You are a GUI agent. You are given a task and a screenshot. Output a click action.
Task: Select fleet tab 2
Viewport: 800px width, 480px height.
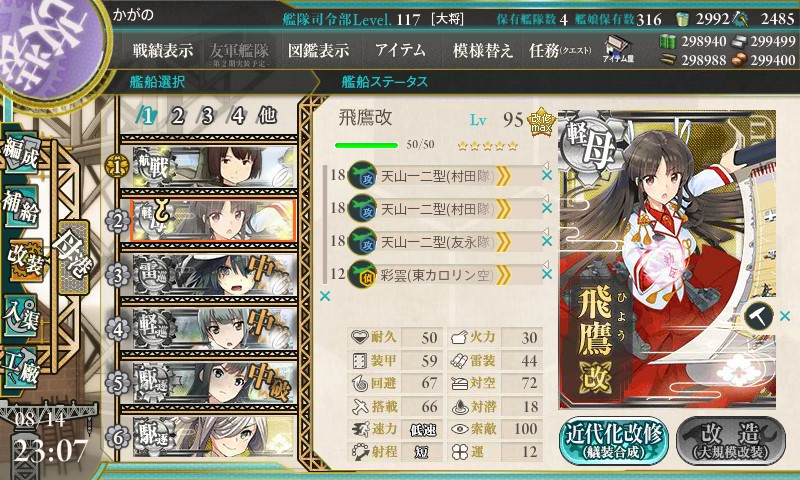click(177, 116)
